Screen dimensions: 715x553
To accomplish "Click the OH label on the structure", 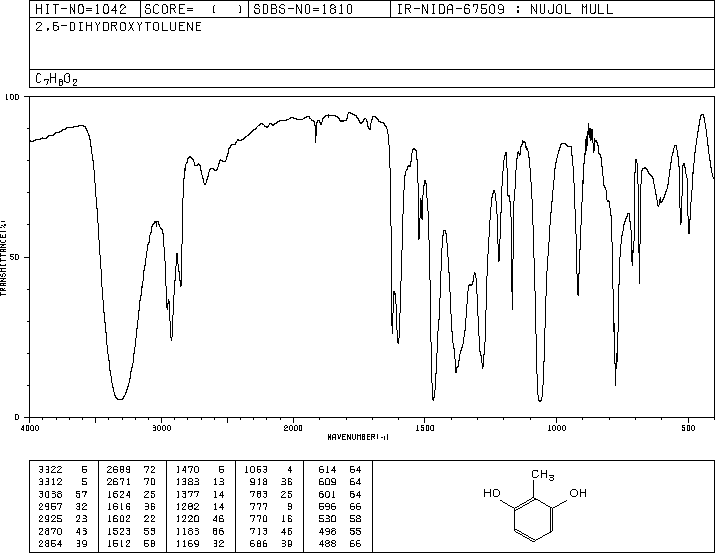I will click(x=578, y=493).
